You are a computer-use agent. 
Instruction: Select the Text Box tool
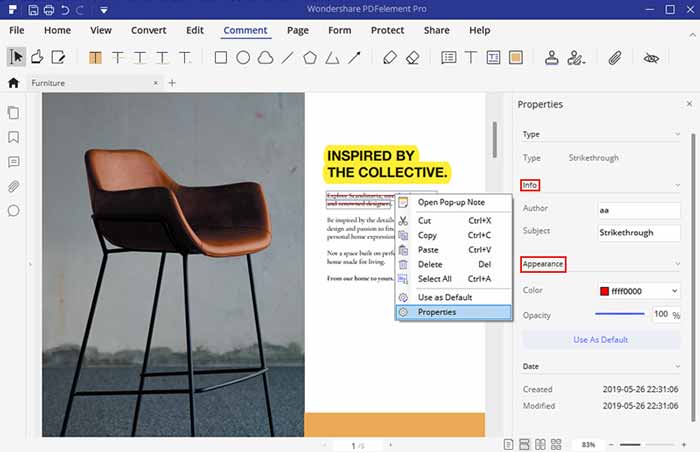493,58
